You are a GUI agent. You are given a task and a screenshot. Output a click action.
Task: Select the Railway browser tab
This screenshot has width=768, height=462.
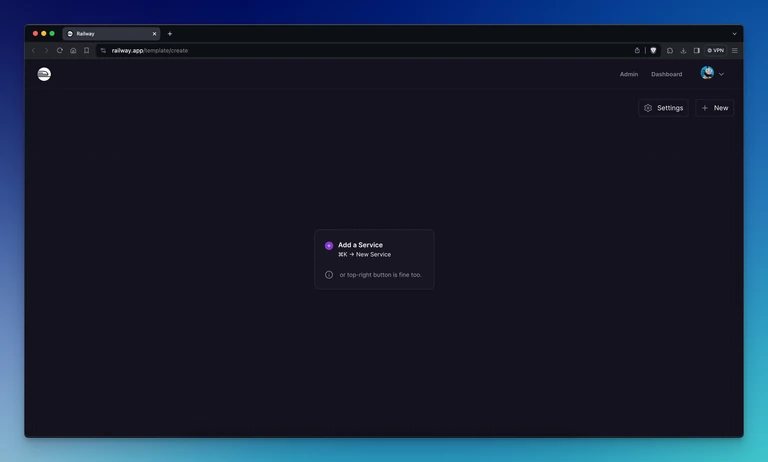tap(111, 34)
